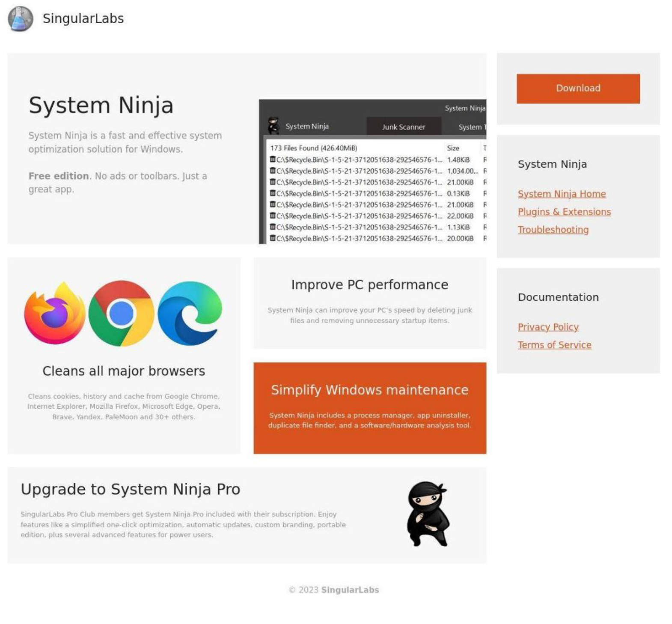Read the Privacy Policy link
This screenshot has width=672, height=624.
[x=548, y=327]
